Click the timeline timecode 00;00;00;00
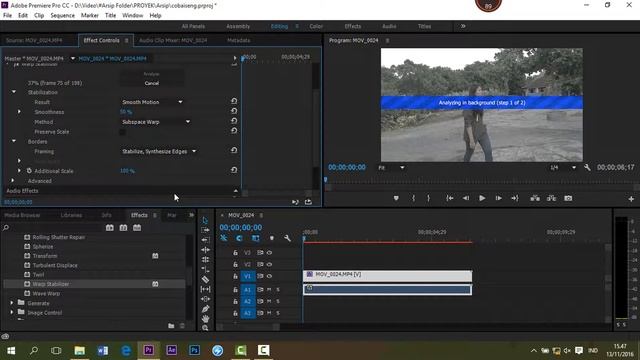The height and width of the screenshot is (360, 640). coord(241,228)
